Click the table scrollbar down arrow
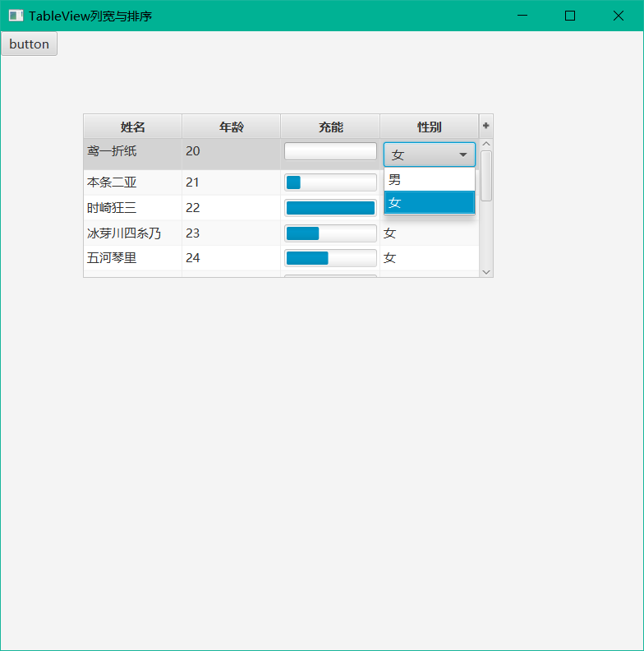 tap(486, 272)
